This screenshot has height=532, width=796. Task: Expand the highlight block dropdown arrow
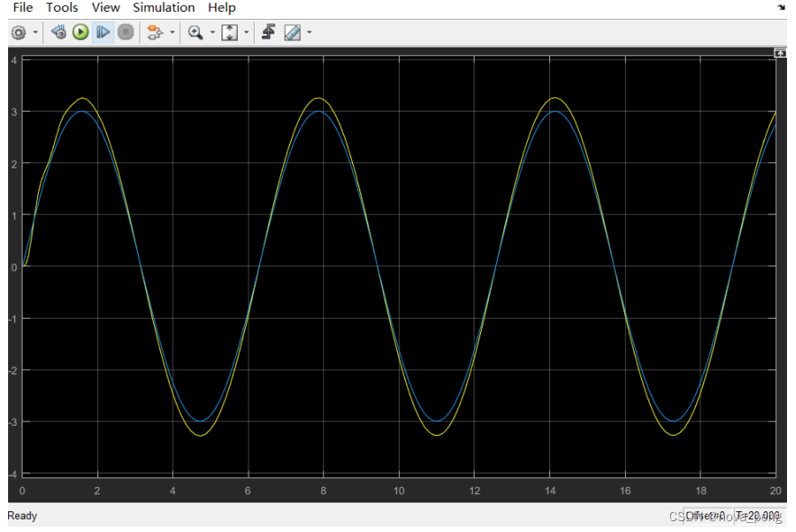point(172,33)
